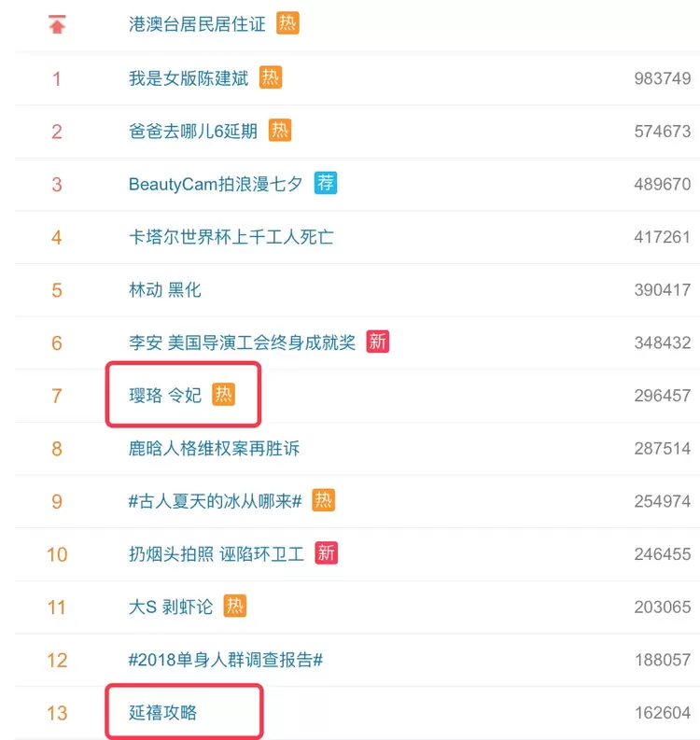Click the blue 荐 badge beside BeautyCam
The width and height of the screenshot is (700, 740).
point(325,183)
